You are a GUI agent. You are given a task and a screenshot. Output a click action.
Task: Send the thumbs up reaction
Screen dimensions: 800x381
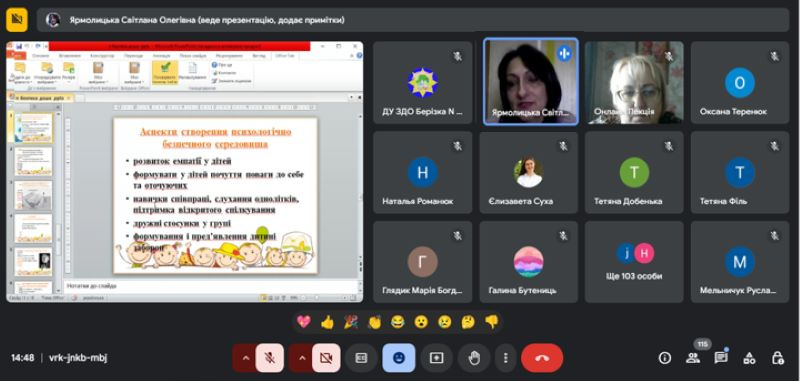(x=327, y=322)
